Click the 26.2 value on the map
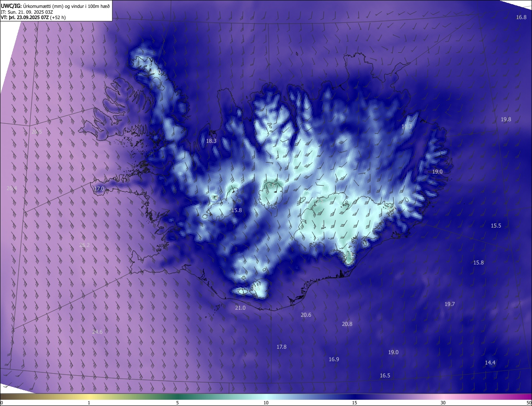The height and width of the screenshot is (406, 532). (x=84, y=245)
